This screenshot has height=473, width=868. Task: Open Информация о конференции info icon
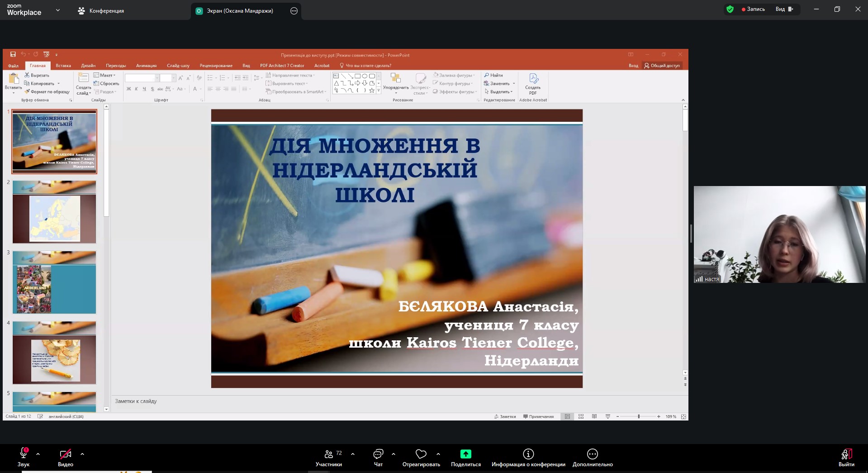(x=528, y=454)
